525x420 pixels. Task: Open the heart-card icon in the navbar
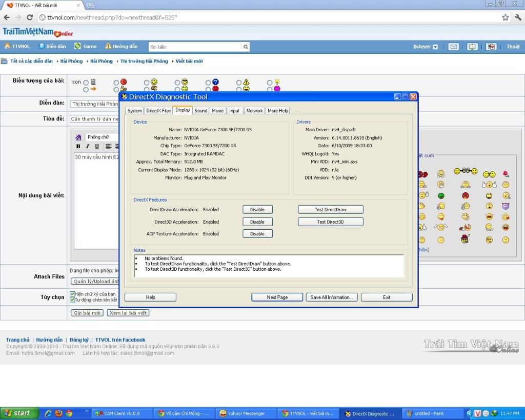(491, 47)
